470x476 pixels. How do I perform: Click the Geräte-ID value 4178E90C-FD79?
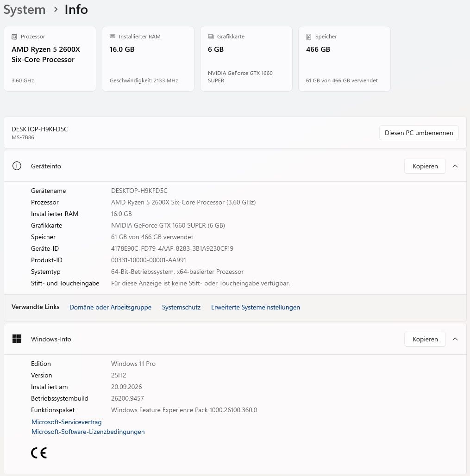click(172, 248)
